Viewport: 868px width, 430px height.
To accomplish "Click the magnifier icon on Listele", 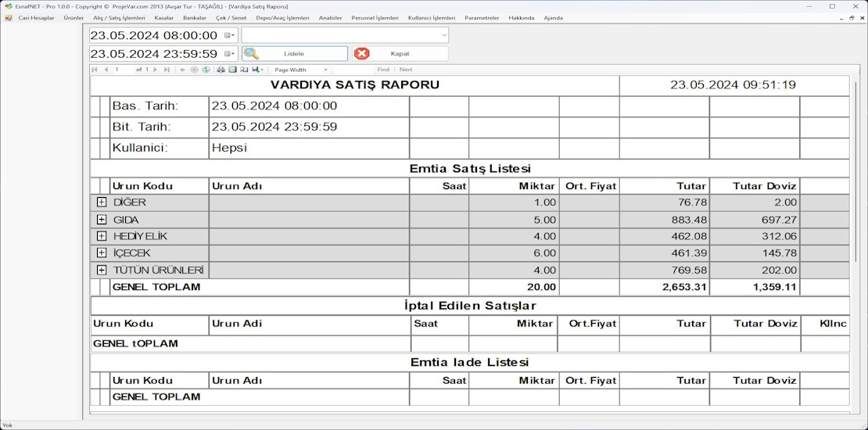I will [251, 54].
